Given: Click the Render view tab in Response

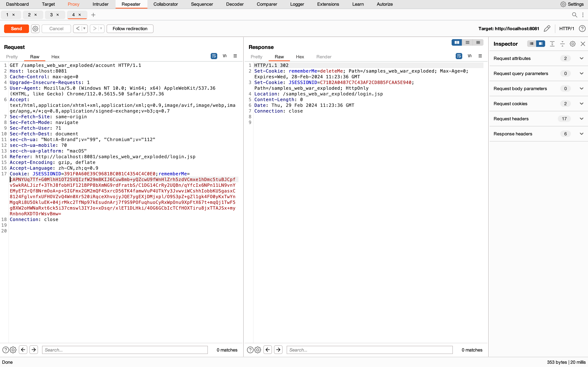Looking at the screenshot, I should pyautogui.click(x=323, y=57).
